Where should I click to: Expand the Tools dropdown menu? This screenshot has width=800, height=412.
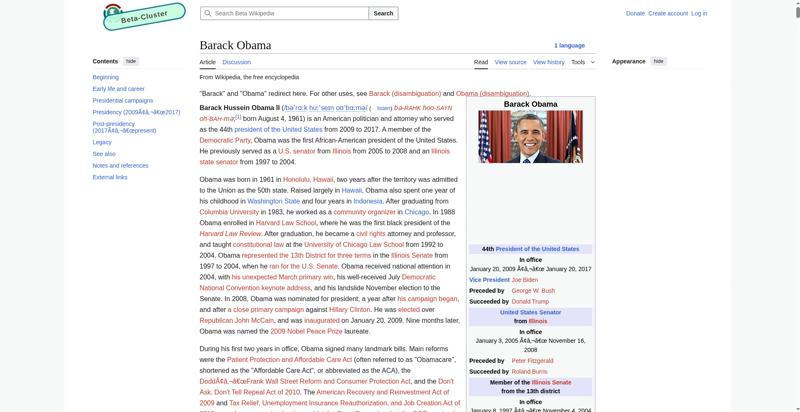[x=583, y=62]
